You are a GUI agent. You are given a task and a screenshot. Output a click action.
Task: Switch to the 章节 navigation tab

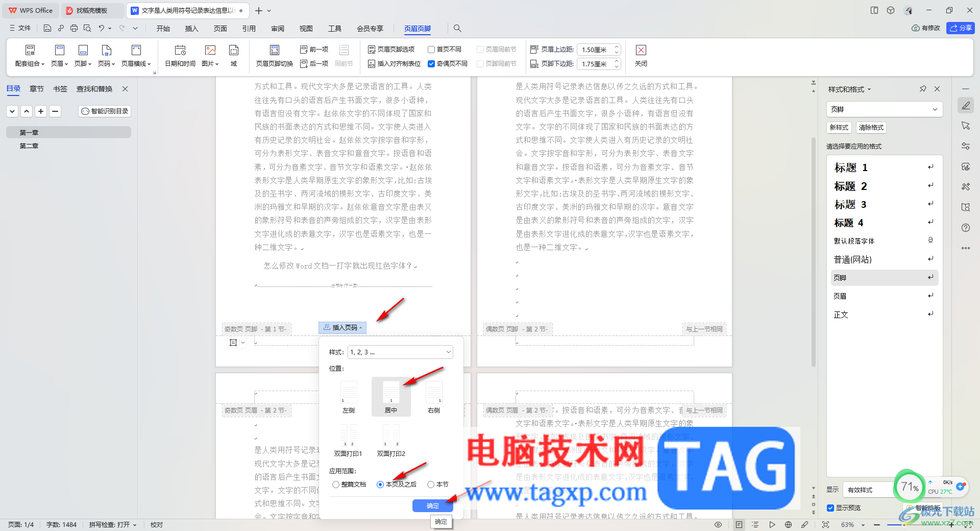(x=37, y=89)
